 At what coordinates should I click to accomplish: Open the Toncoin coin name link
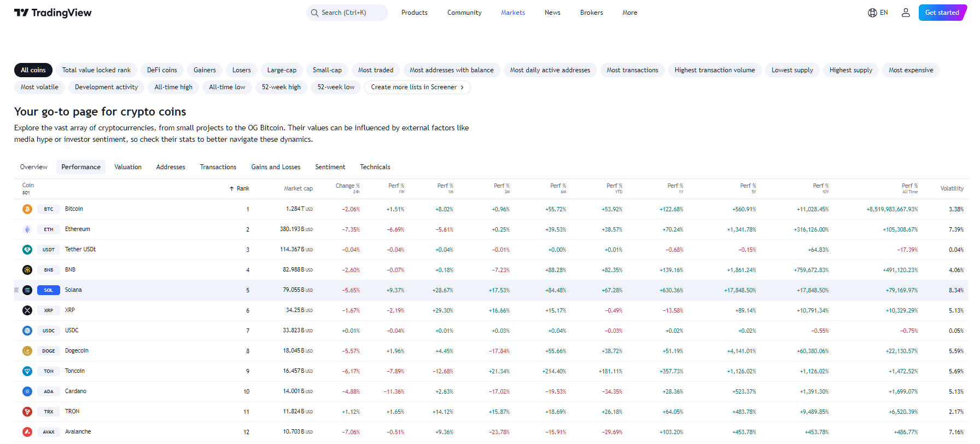75,371
